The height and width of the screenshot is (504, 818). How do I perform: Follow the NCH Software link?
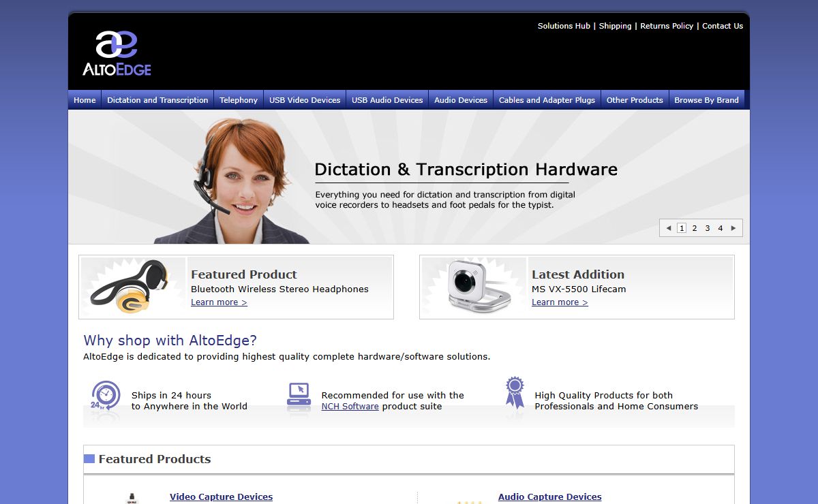(350, 407)
